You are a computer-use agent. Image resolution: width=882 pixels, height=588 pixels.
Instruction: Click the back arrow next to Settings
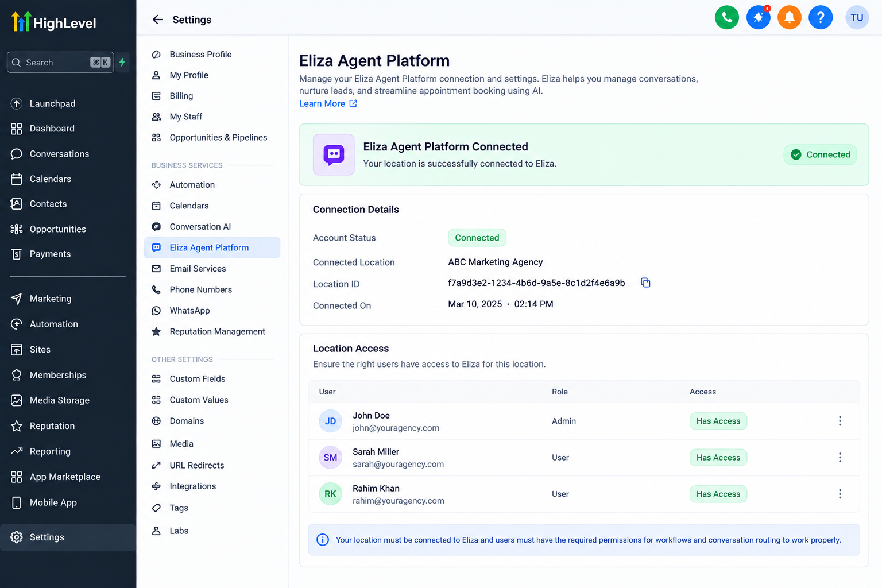point(157,20)
